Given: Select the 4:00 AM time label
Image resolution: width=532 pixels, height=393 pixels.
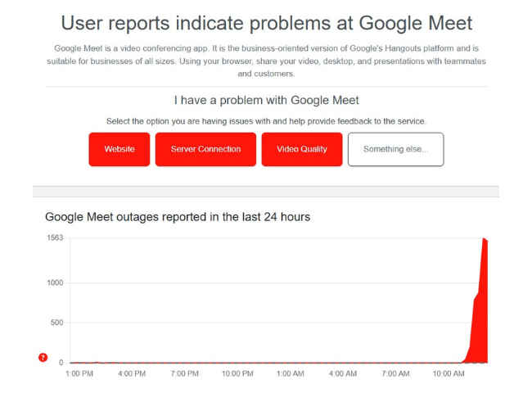Looking at the screenshot, I should (343, 374).
